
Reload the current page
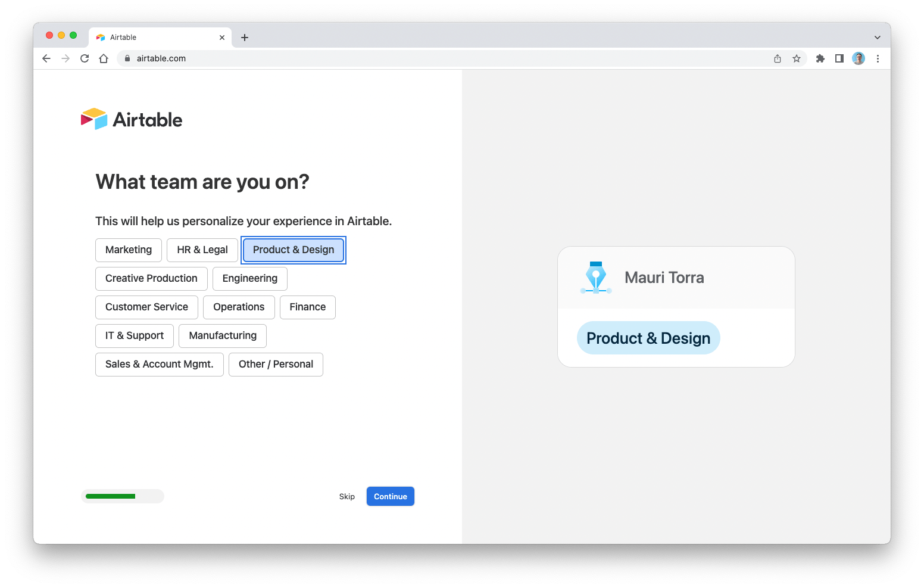[85, 58]
